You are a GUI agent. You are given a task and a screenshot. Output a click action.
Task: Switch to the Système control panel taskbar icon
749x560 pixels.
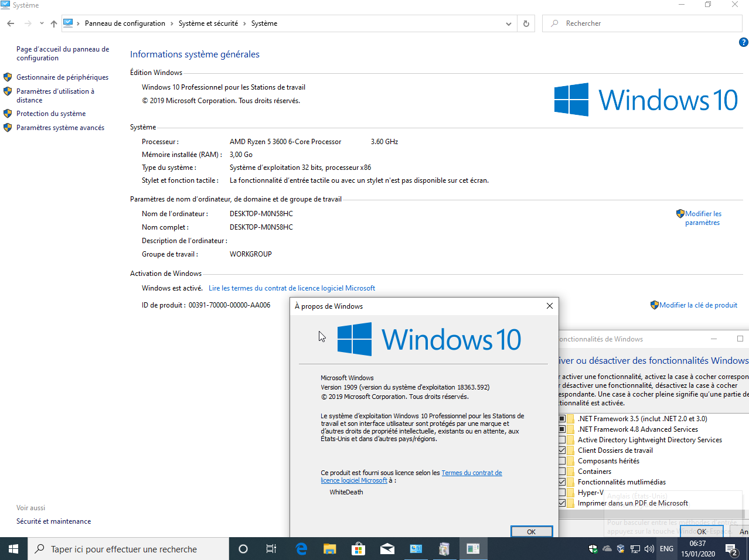[416, 549]
